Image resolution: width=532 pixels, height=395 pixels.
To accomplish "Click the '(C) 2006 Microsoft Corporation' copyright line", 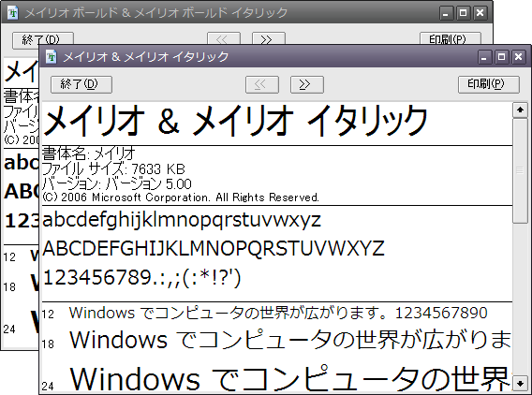I will pos(181,197).
